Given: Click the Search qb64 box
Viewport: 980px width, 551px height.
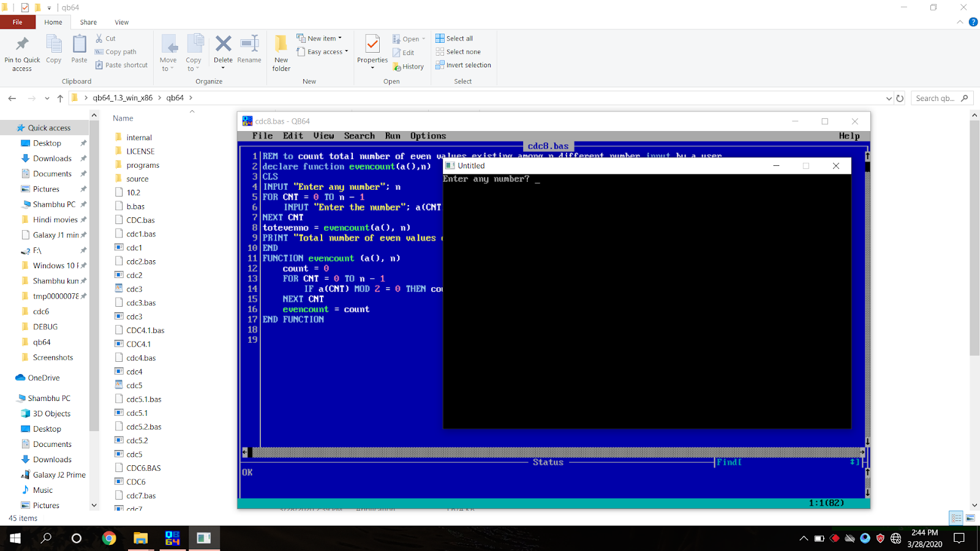Looking at the screenshot, I should point(941,98).
